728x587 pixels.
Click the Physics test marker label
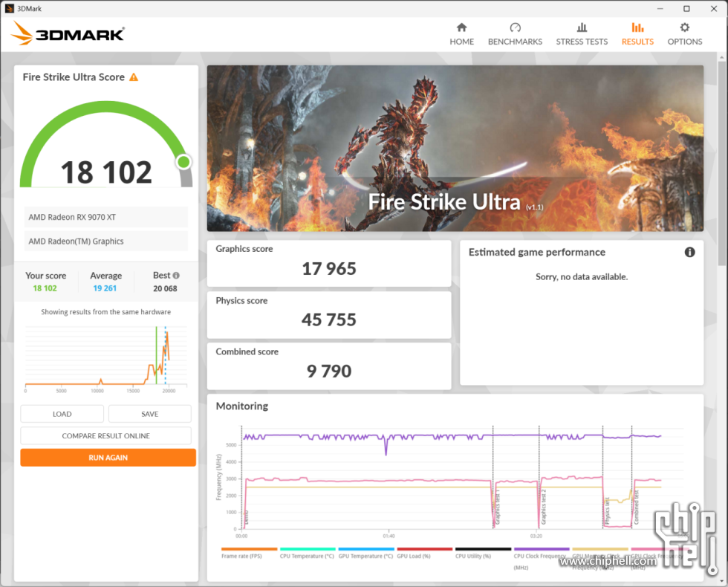[x=607, y=511]
